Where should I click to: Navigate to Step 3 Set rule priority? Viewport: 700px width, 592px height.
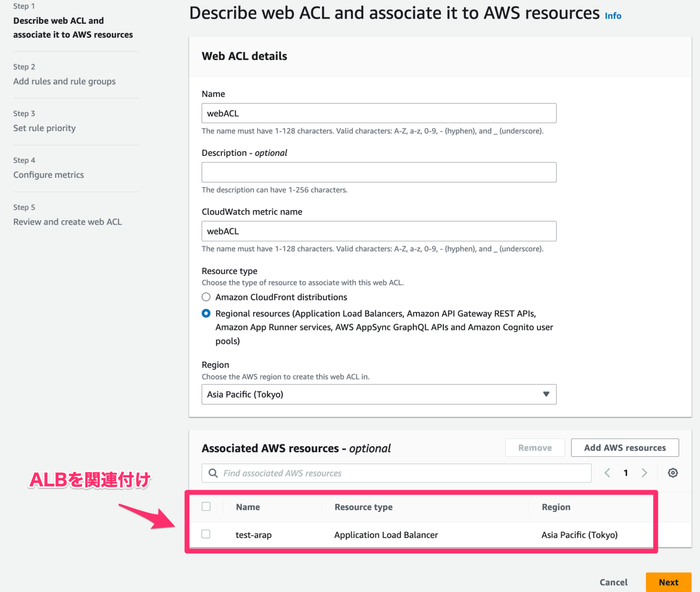(44, 128)
